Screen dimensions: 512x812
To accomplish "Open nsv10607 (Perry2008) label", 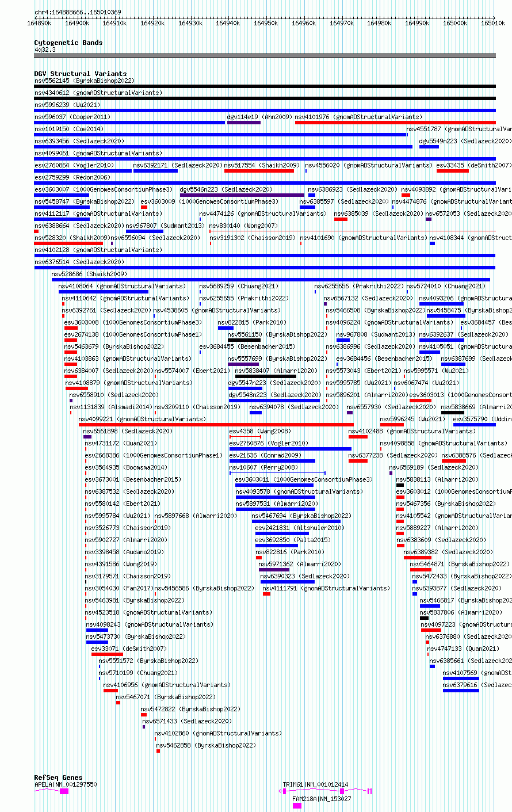I will [x=263, y=467].
